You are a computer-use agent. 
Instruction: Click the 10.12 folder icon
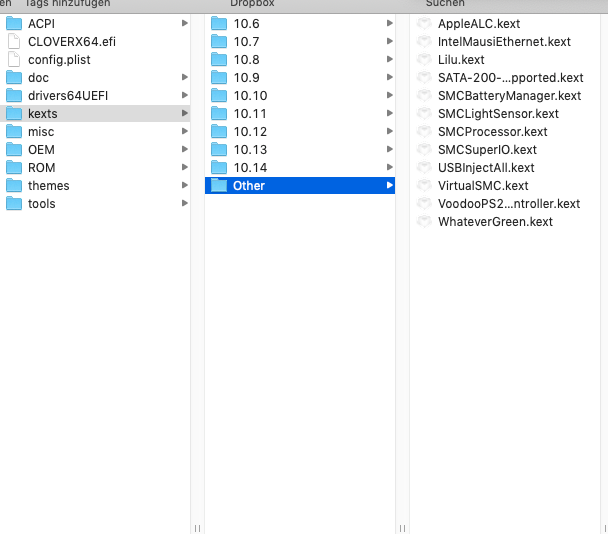click(x=219, y=131)
